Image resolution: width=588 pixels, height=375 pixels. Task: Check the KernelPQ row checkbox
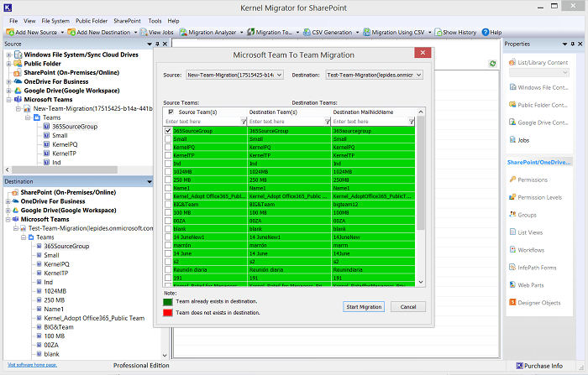(x=169, y=147)
